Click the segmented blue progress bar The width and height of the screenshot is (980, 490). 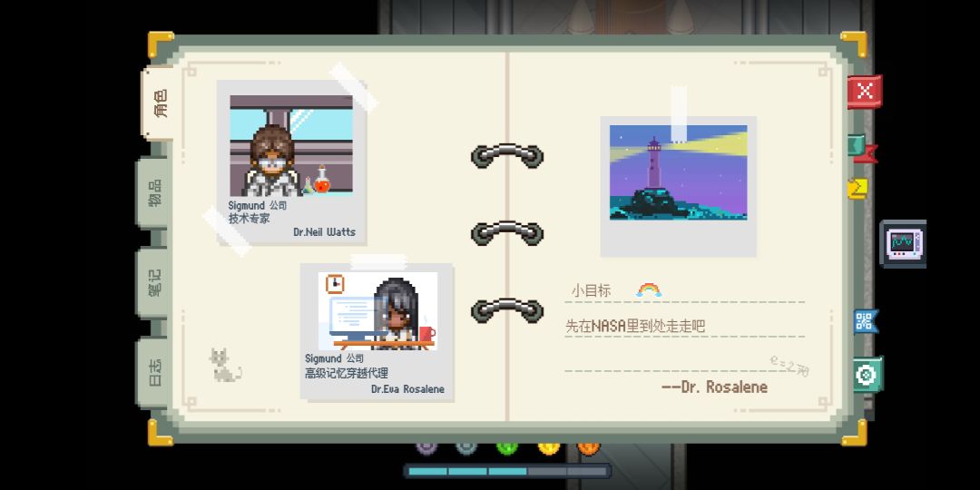coord(507,471)
